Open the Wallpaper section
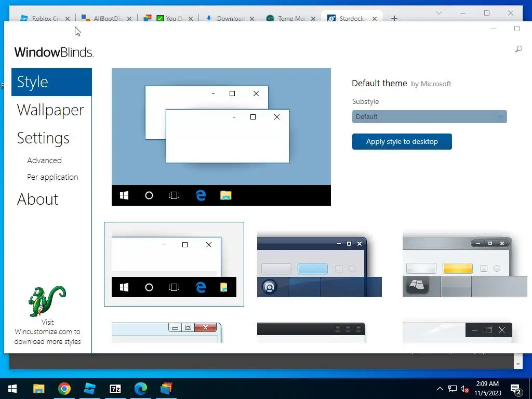This screenshot has height=399, width=532. tap(50, 110)
